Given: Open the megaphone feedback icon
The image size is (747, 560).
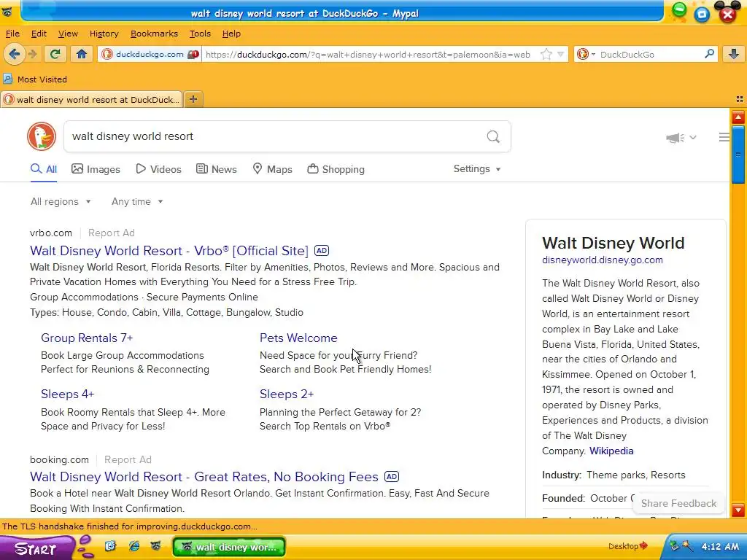Looking at the screenshot, I should point(675,138).
